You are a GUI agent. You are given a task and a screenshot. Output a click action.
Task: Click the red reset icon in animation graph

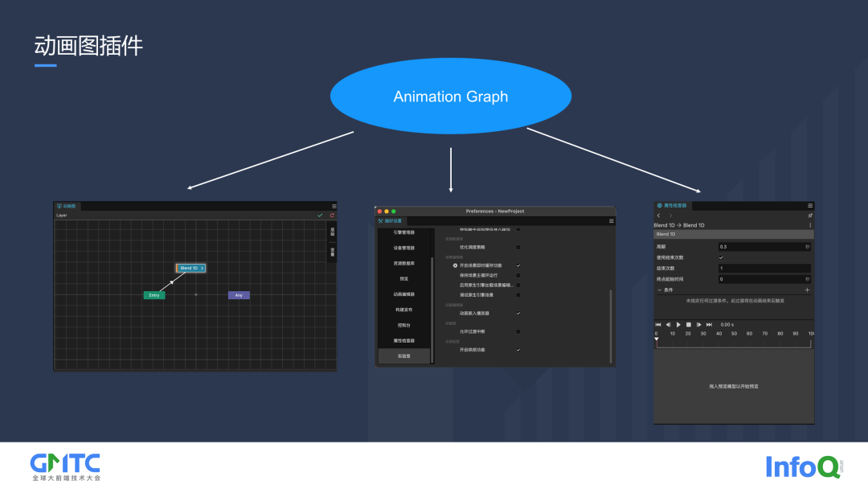point(331,216)
